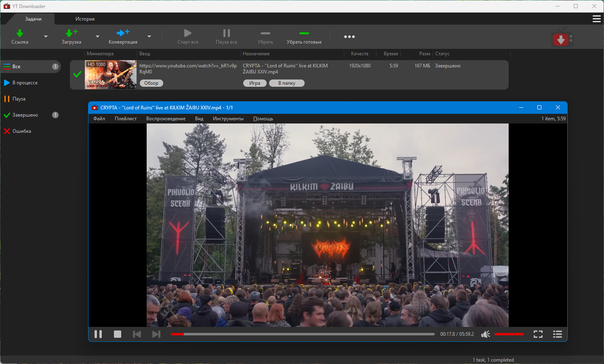Mute the player audio speaker icon

(486, 334)
